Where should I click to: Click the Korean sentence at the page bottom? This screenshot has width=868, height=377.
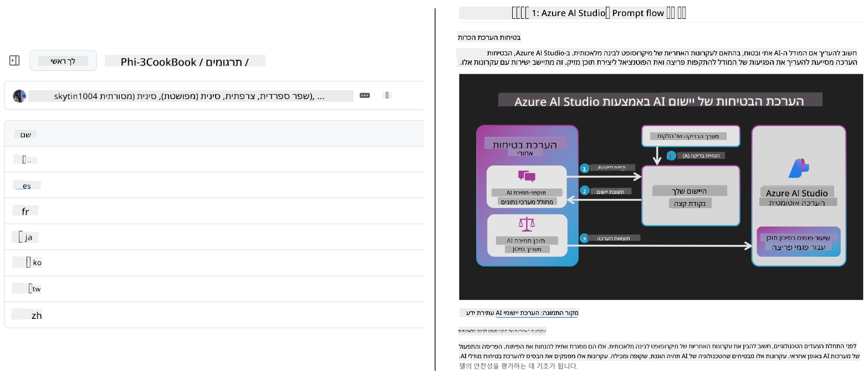[x=518, y=366]
